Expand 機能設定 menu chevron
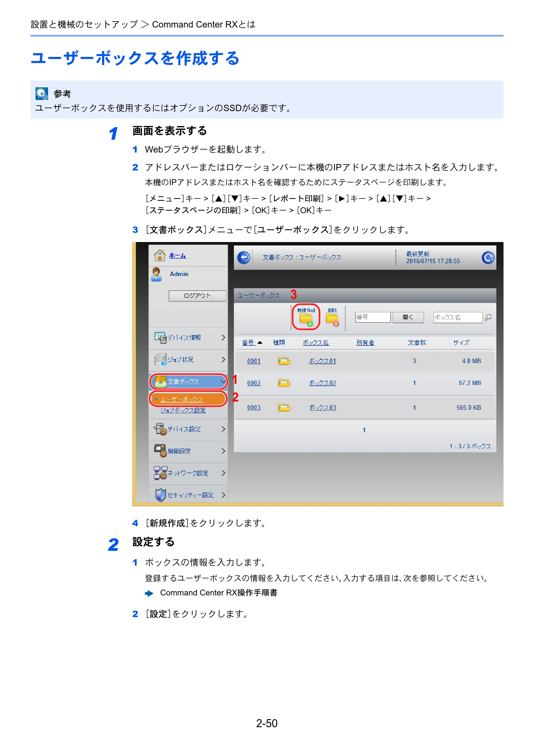Screen dimensions: 534x756 pos(223,451)
